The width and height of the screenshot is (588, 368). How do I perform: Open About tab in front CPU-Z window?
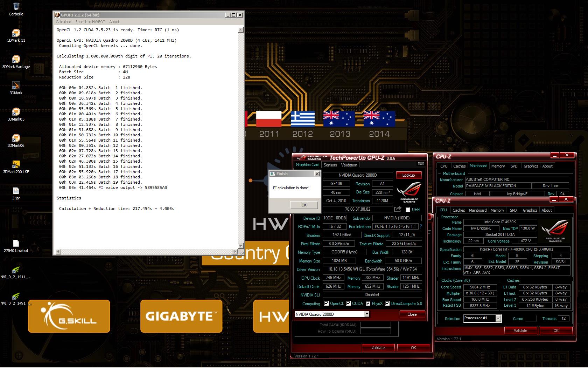click(546, 210)
